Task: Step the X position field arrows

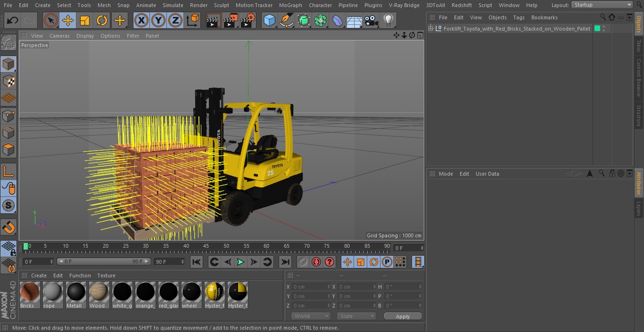Action: (329, 286)
